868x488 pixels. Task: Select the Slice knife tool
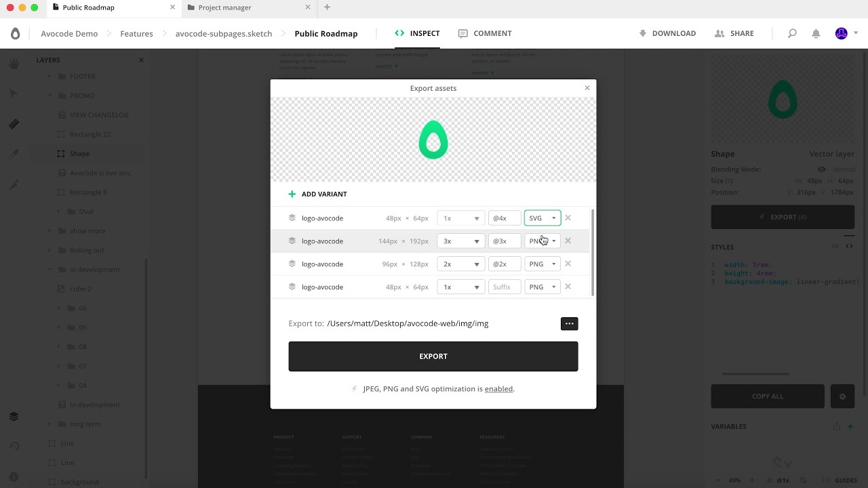[x=14, y=184]
